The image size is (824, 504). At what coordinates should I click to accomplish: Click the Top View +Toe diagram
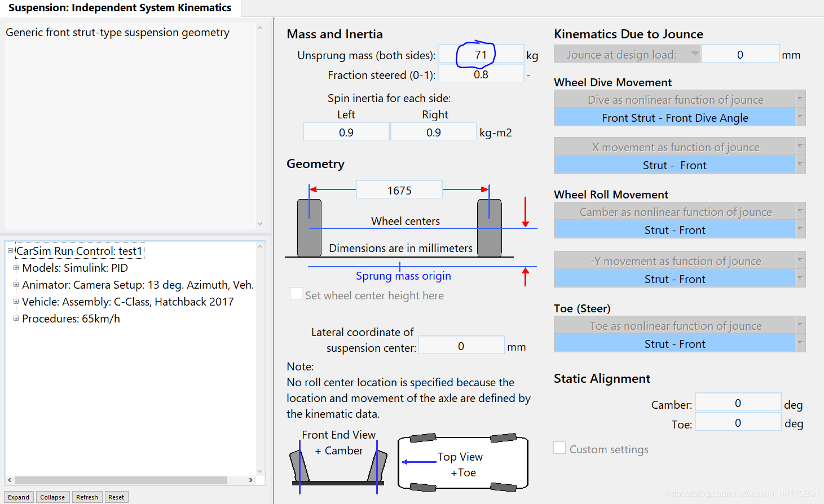463,462
